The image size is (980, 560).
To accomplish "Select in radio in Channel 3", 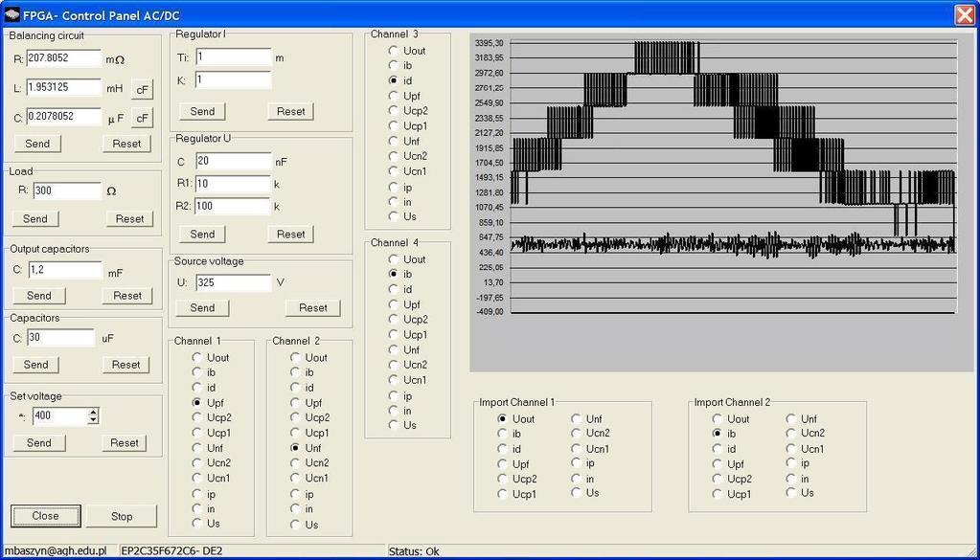I will 400,202.
